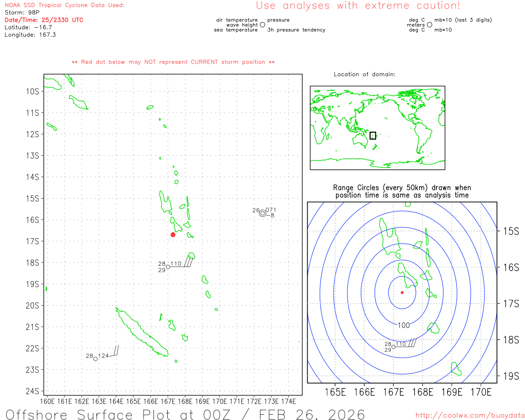Viewport: 525px width, 420px height.
Task: Click the '13S' latitude label
Action: coord(32,156)
